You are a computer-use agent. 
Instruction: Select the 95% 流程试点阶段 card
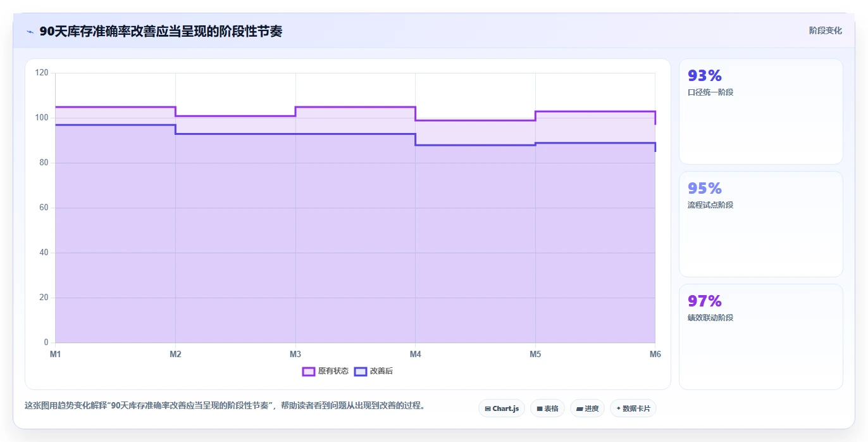[761, 224]
